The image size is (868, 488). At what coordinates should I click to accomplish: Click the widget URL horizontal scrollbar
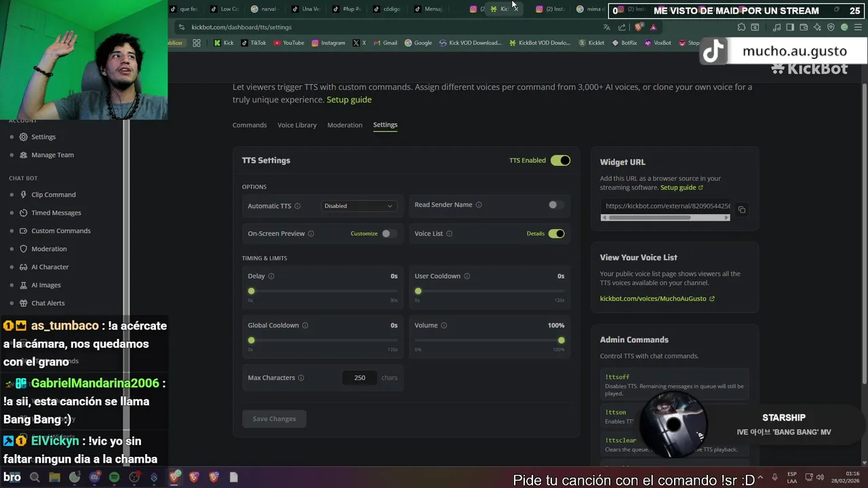[665, 218]
